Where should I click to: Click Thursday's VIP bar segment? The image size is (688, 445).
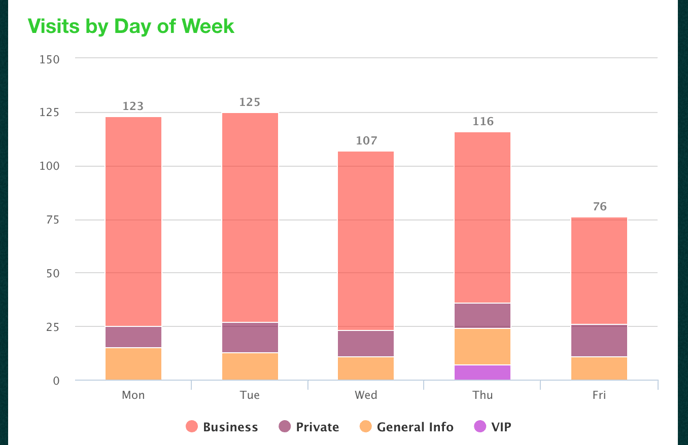[x=483, y=372]
